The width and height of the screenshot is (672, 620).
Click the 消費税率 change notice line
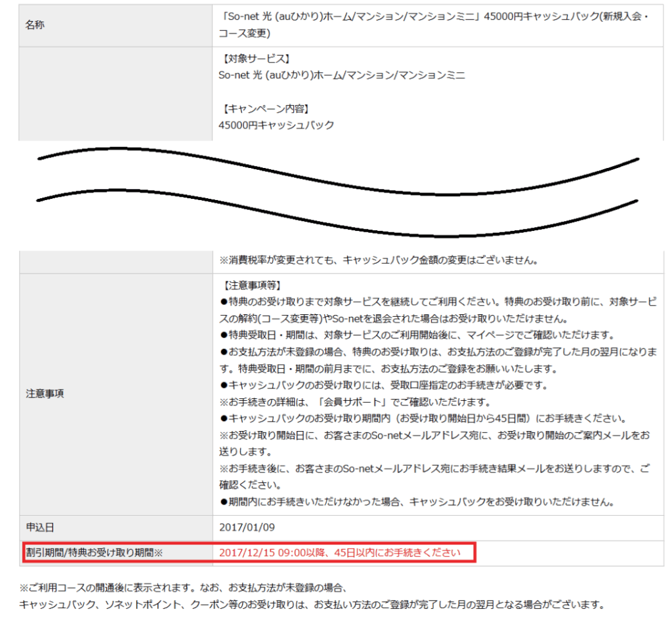coord(379,260)
